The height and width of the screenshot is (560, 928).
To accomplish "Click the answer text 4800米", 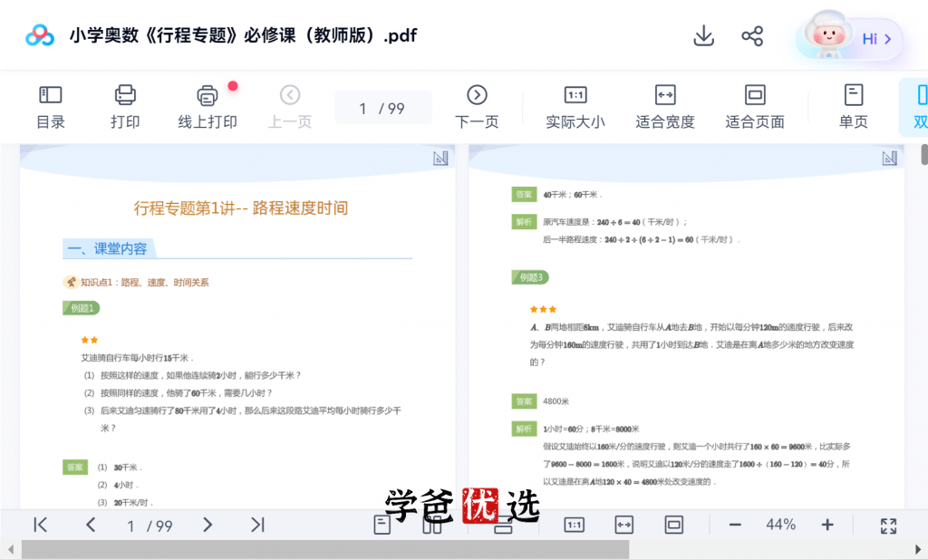I will click(556, 401).
